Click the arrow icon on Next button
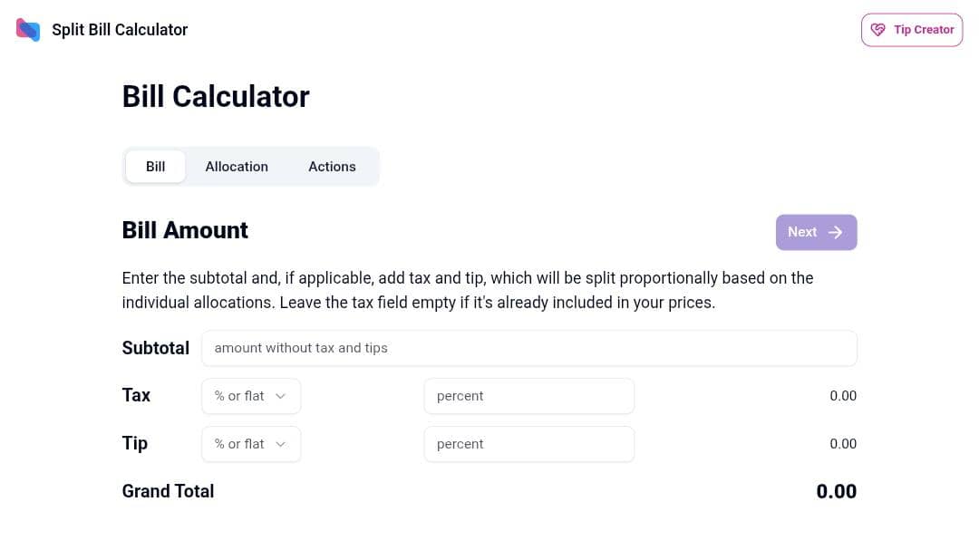 [836, 232]
